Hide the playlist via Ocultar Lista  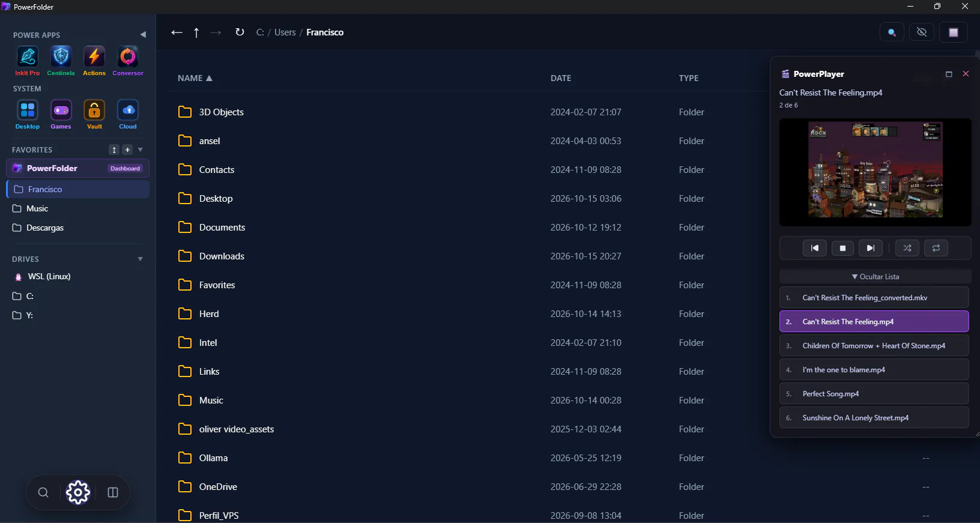coord(875,277)
